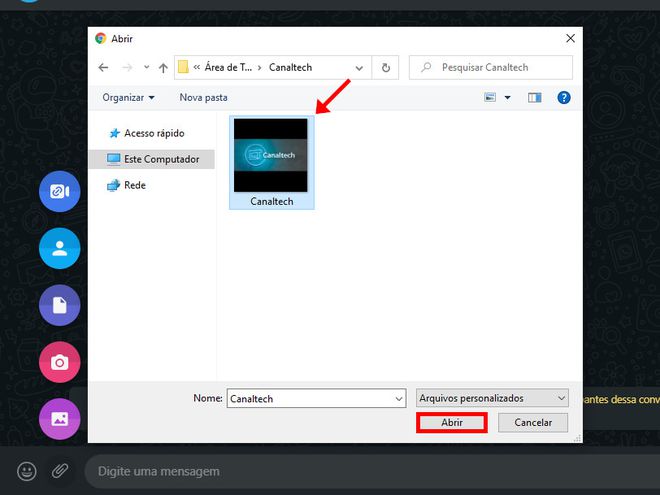Open the Arquivos personalizados file type dropdown
The height and width of the screenshot is (495, 660).
(492, 398)
